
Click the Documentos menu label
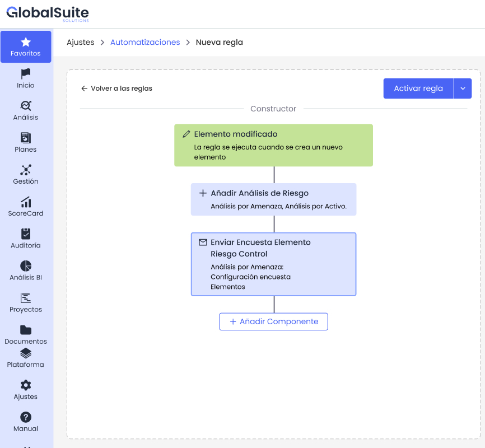tap(26, 342)
